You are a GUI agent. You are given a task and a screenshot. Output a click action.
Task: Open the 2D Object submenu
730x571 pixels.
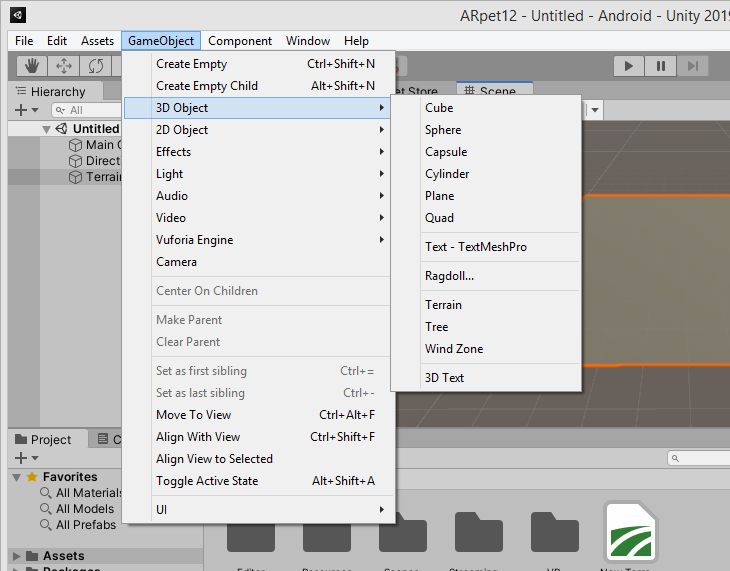pos(258,130)
